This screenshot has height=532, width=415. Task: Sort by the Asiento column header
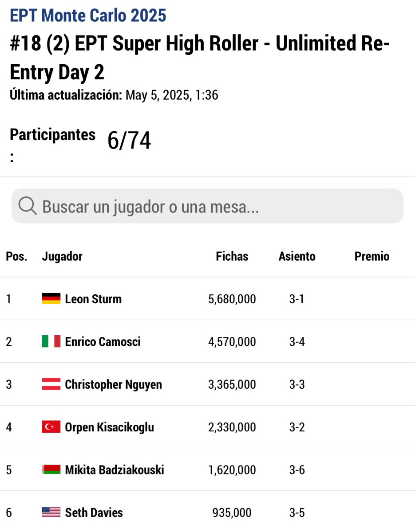(x=297, y=256)
